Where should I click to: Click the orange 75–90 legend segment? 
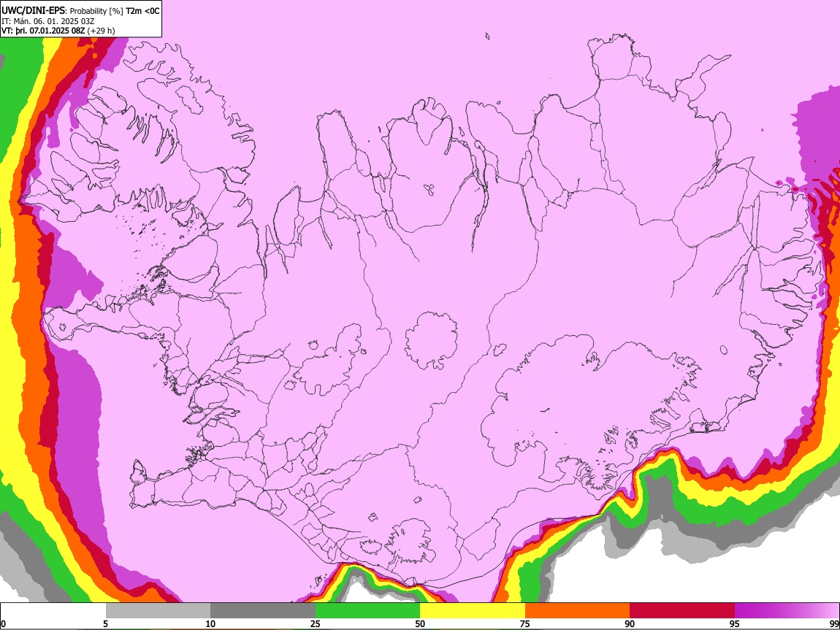coord(578,611)
